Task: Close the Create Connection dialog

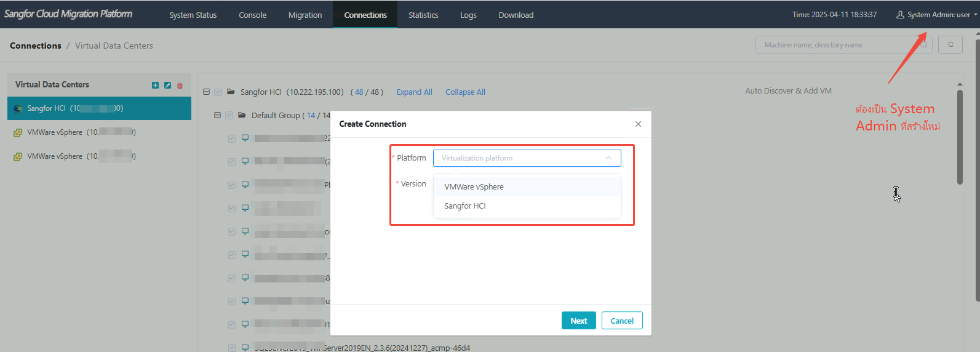Action: pyautogui.click(x=638, y=124)
